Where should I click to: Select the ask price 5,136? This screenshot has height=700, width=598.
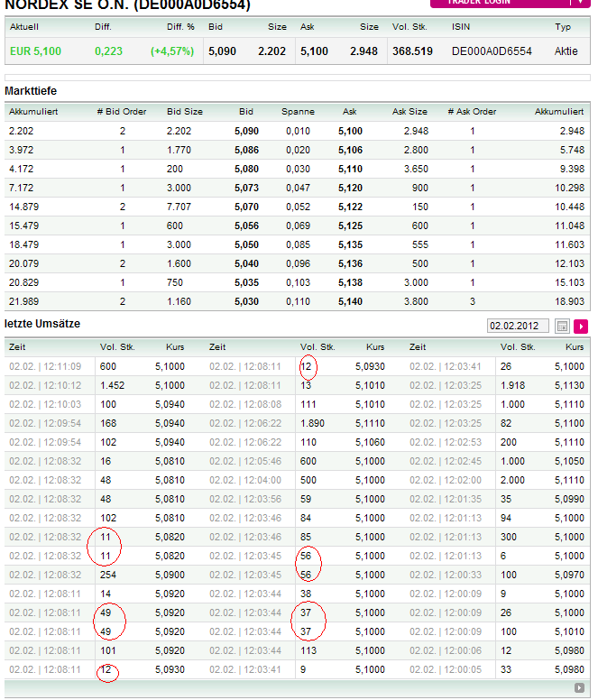pyautogui.click(x=350, y=263)
